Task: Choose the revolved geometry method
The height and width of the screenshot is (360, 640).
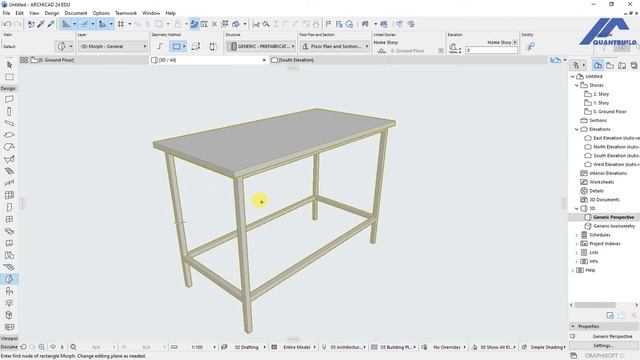Action: [213, 46]
